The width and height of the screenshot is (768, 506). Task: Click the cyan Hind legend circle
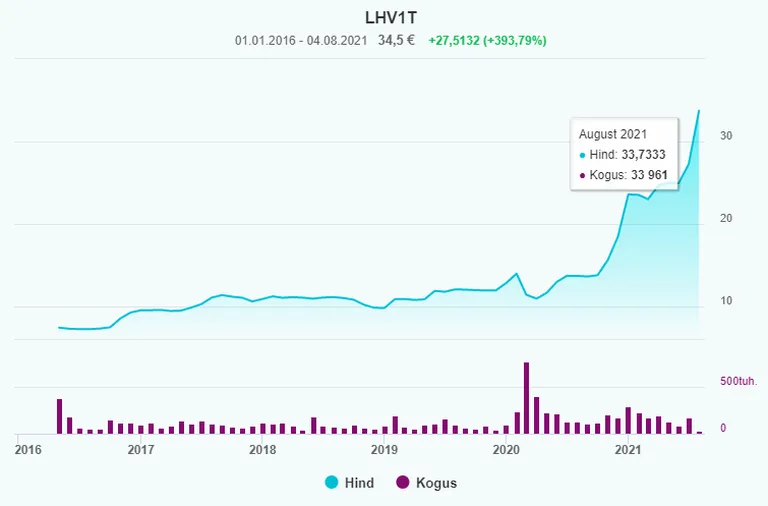332,482
